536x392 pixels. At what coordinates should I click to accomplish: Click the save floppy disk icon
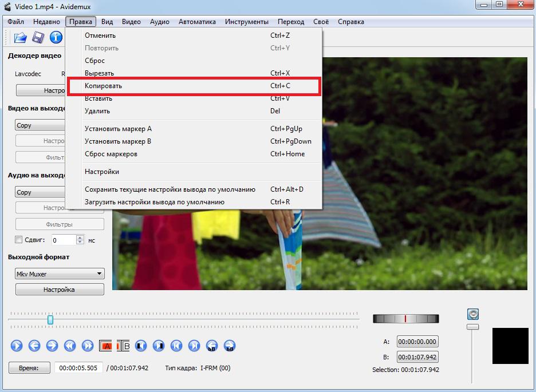[38, 37]
